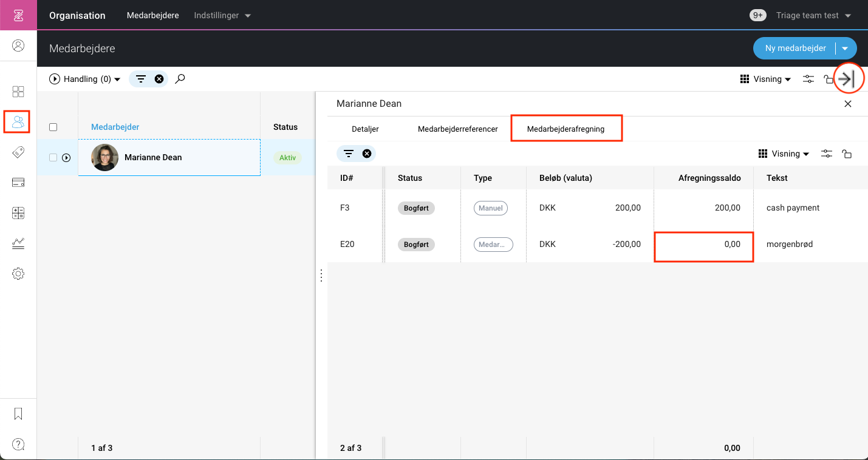The width and height of the screenshot is (868, 460).
Task: Tick the checkbox for Marianne Dean row
Action: pyautogui.click(x=53, y=157)
